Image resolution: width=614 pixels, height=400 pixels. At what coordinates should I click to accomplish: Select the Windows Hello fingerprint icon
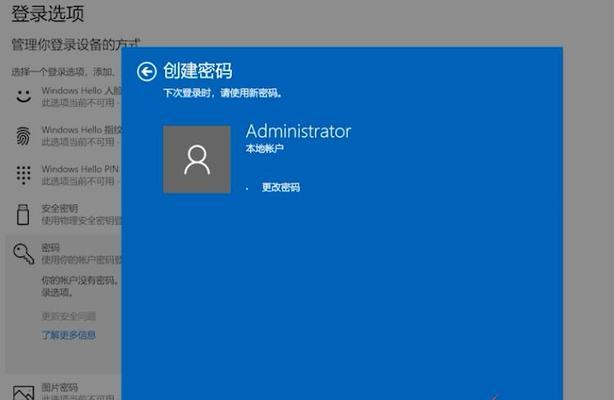23,136
